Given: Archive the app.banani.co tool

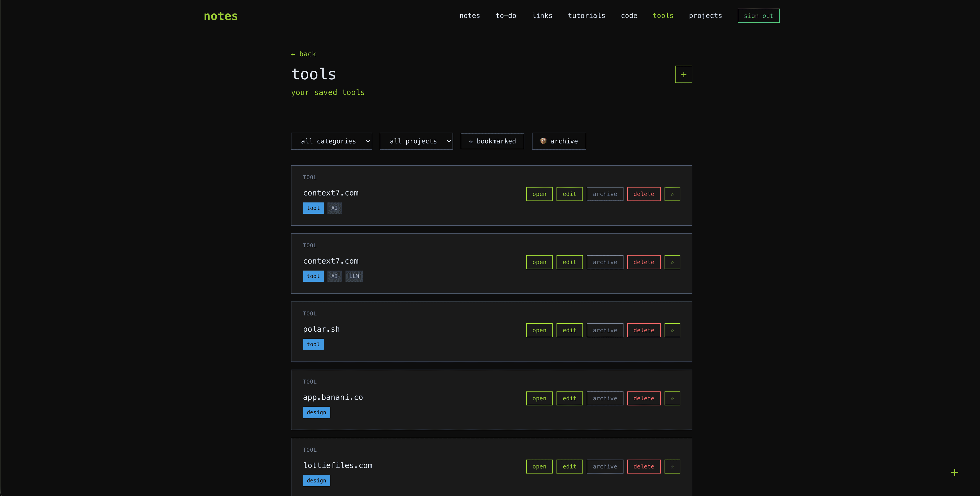Looking at the screenshot, I should coord(605,398).
